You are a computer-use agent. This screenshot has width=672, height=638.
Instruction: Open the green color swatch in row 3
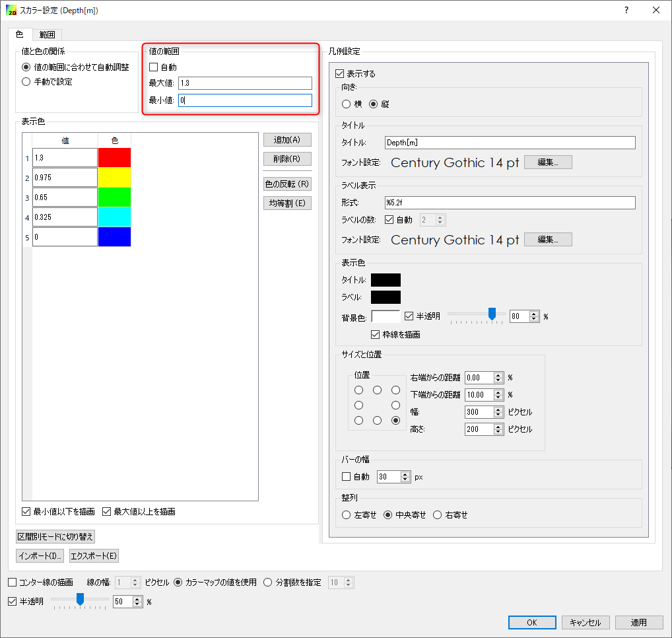pyautogui.click(x=114, y=197)
